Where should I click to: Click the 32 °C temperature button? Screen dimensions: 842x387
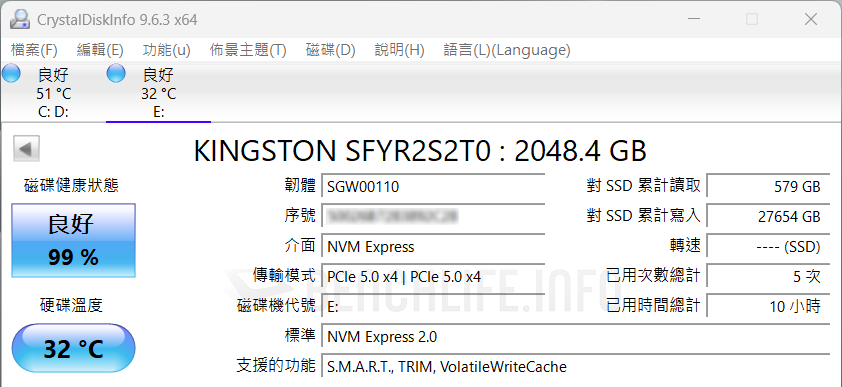(74, 348)
